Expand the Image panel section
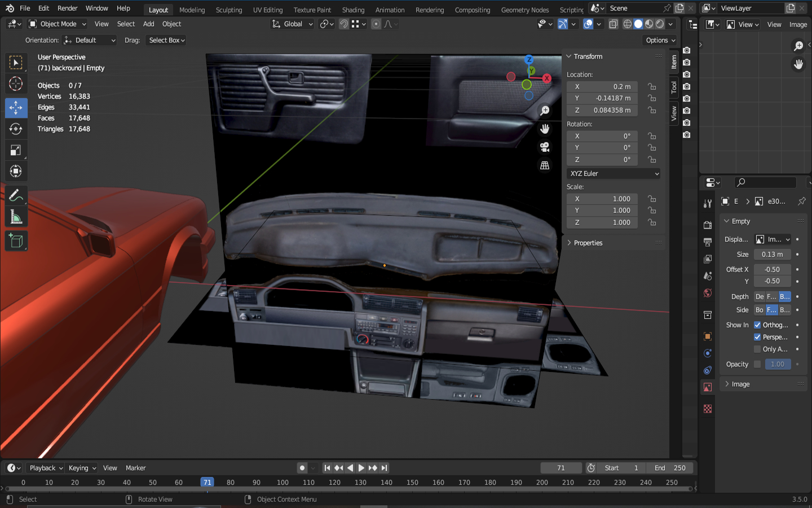 pos(740,384)
